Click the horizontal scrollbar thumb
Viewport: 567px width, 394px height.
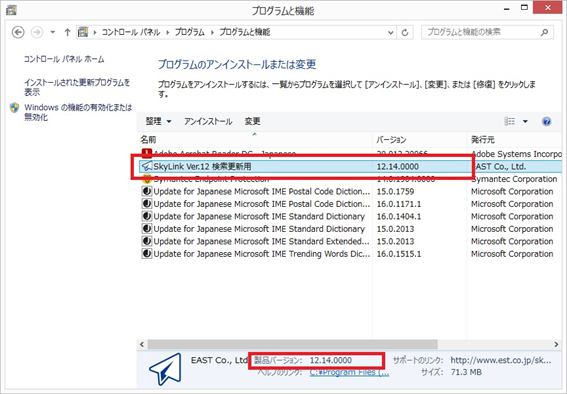[292, 344]
